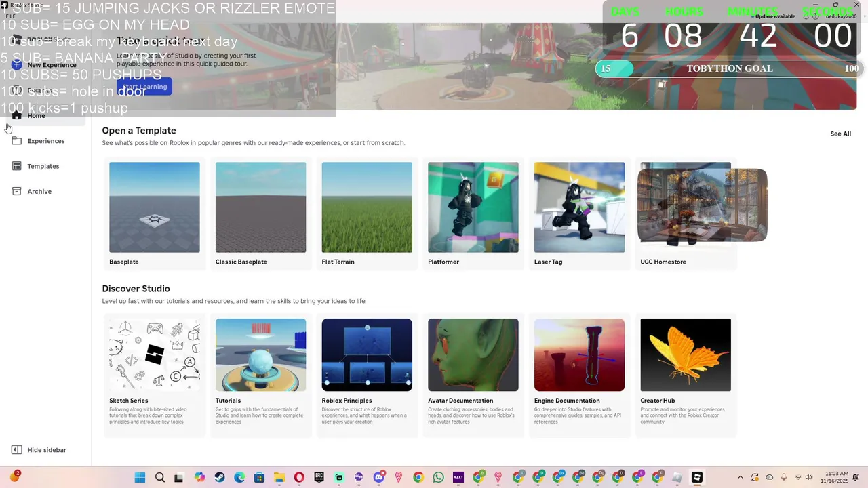Select the Flat Terrain template
Screen dimensions: 868x488
[367, 214]
